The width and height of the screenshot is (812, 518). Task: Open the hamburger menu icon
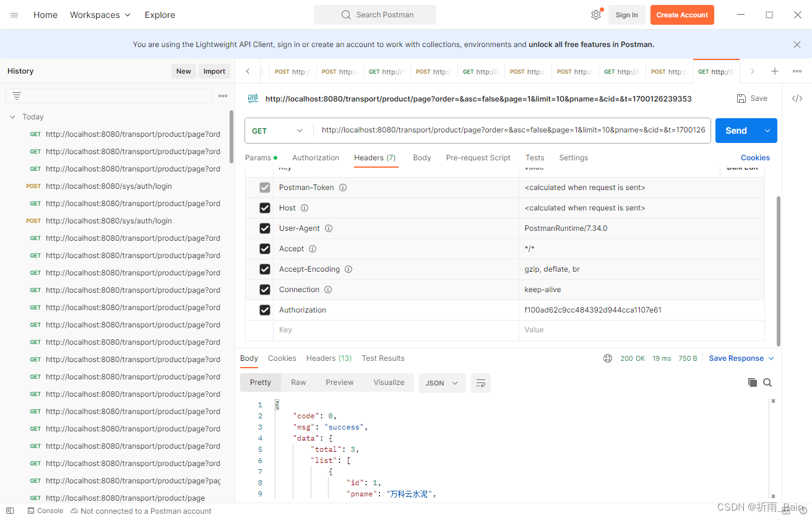pyautogui.click(x=14, y=15)
